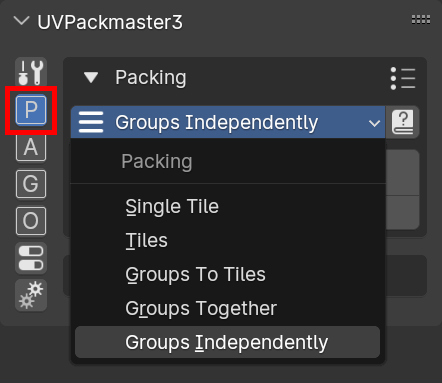Click the help book question mark icon

pyautogui.click(x=403, y=122)
